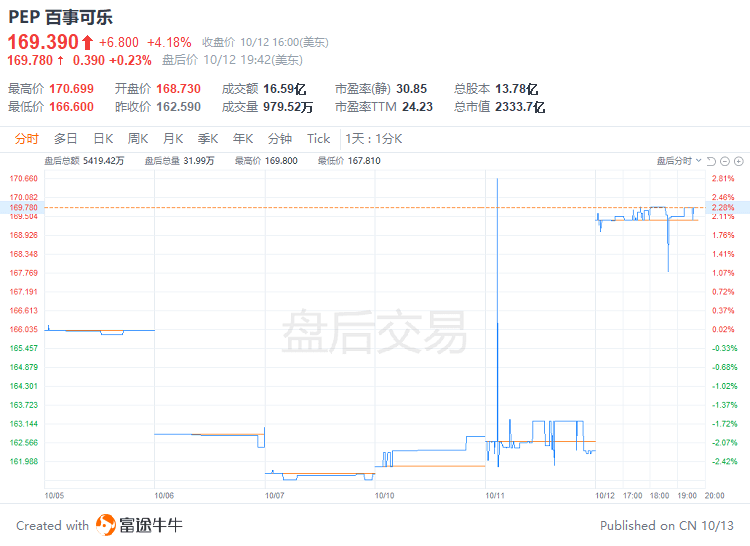Click the chart 最高价 169.800 label

[266, 161]
